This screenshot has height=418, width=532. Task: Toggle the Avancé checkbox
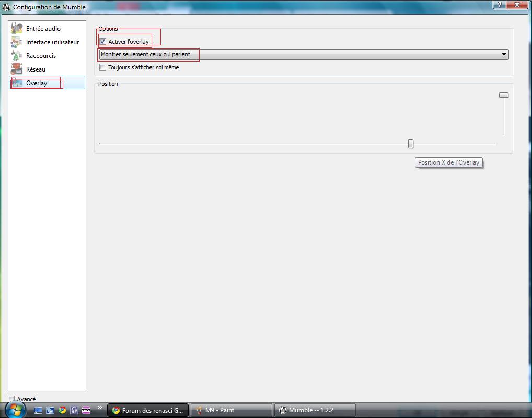pyautogui.click(x=11, y=399)
